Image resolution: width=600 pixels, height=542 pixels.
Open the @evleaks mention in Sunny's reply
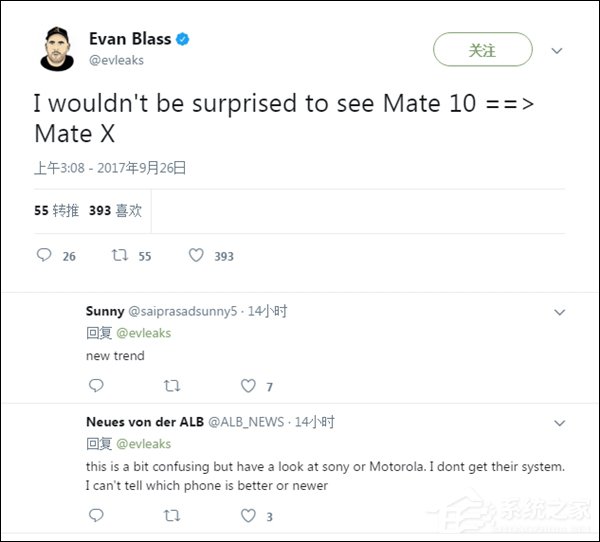pos(144,333)
